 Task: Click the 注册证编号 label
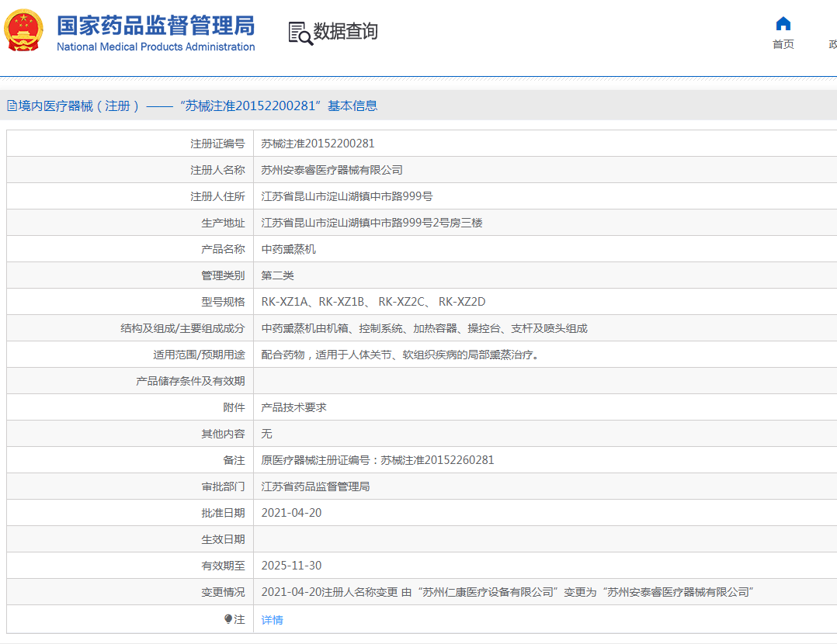(x=217, y=144)
